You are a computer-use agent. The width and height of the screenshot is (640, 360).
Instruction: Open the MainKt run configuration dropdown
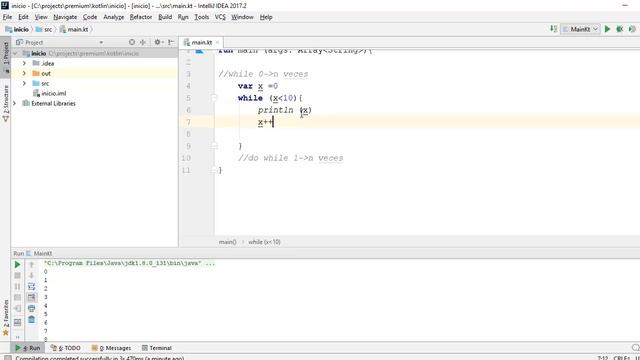[x=580, y=29]
